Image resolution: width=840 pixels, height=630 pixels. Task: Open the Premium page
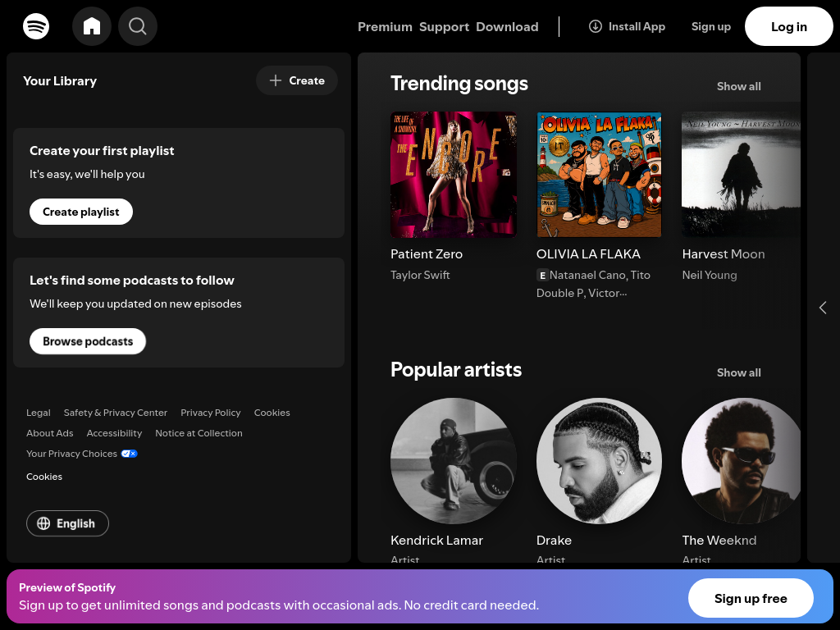[x=385, y=27]
